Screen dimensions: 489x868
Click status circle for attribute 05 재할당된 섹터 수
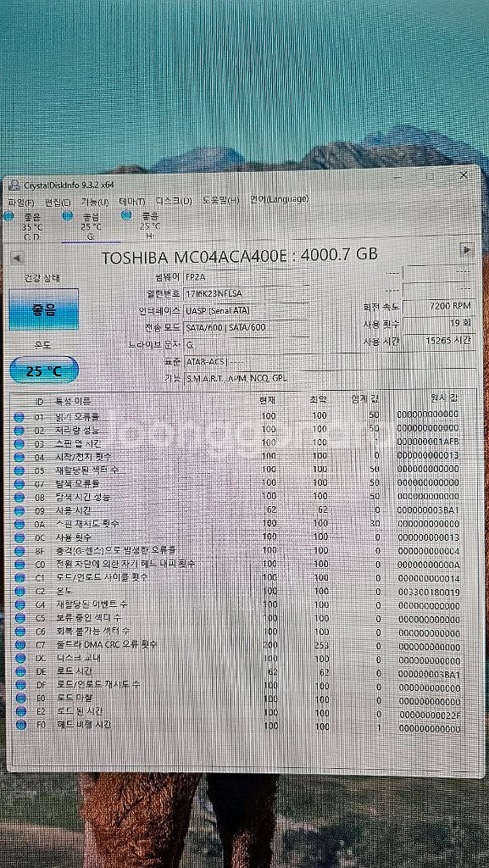(x=19, y=470)
